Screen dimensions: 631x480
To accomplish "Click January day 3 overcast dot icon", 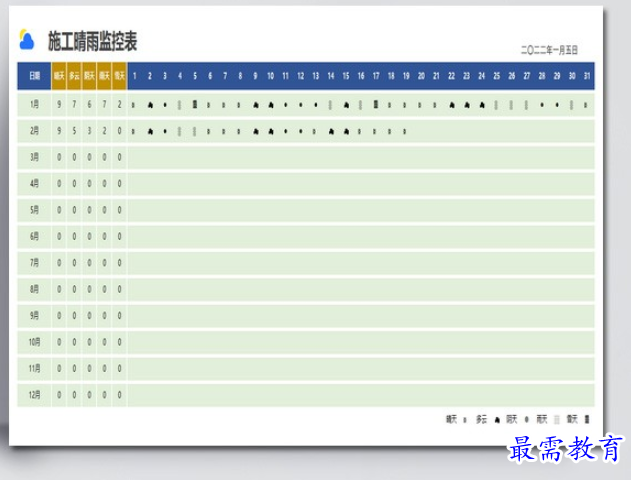I will (165, 105).
